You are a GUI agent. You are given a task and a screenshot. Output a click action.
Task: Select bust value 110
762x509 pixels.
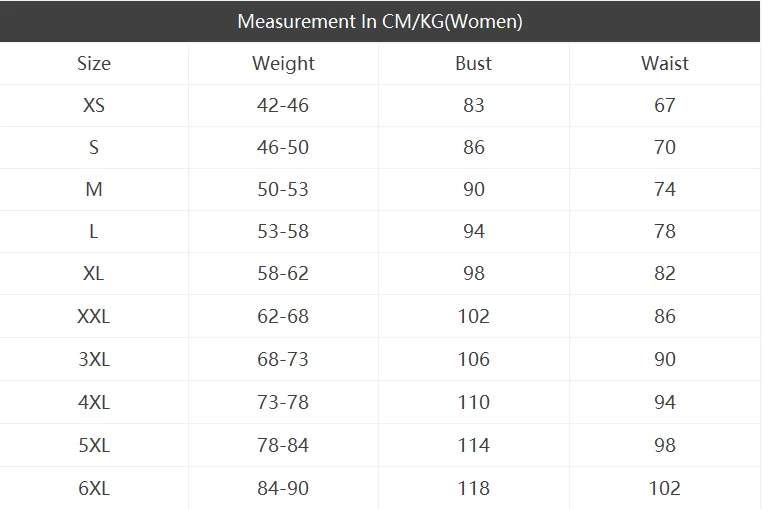coord(474,402)
